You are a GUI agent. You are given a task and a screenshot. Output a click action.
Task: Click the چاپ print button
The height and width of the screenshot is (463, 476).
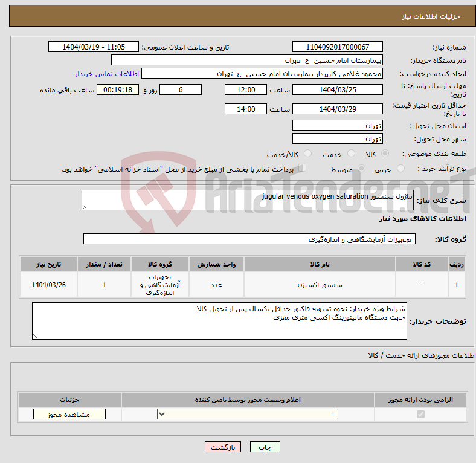[x=265, y=447]
